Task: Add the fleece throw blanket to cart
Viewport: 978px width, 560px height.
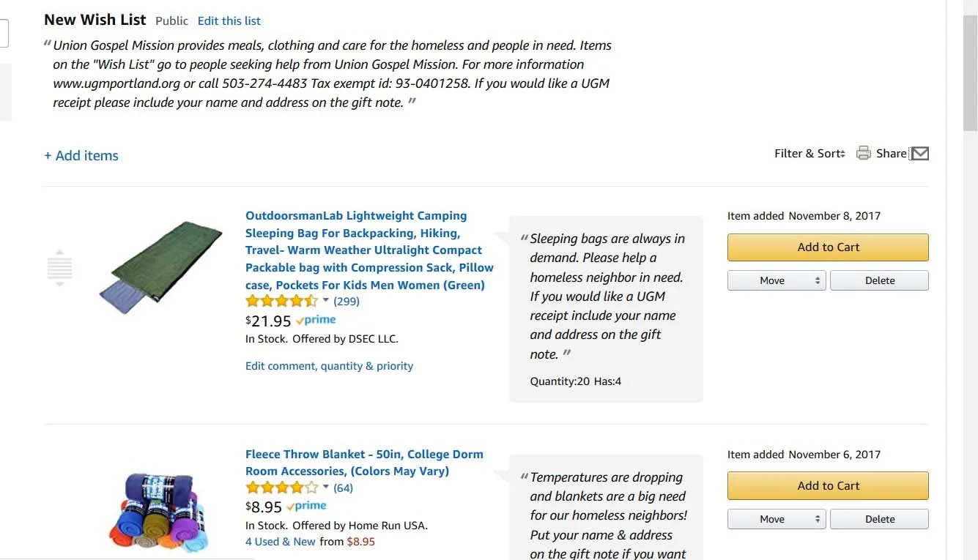Action: tap(828, 486)
